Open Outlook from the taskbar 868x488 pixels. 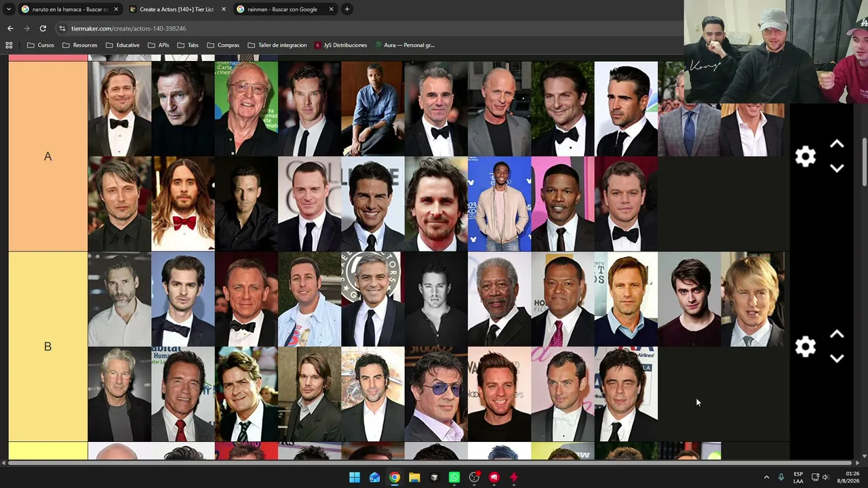pos(374,477)
